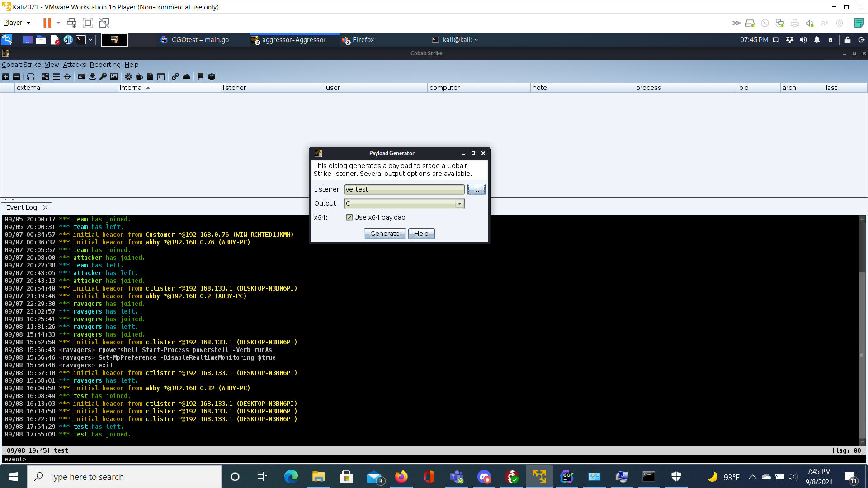Click the Listener text field

pyautogui.click(x=404, y=189)
